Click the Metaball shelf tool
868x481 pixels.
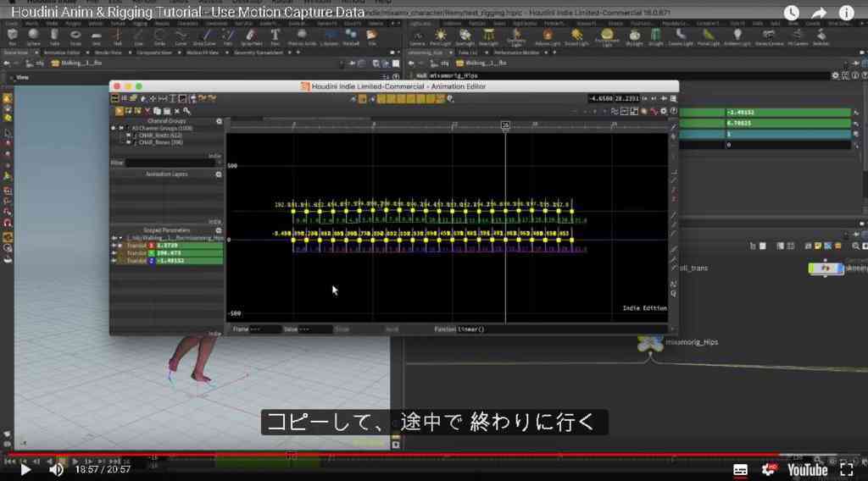click(350, 37)
